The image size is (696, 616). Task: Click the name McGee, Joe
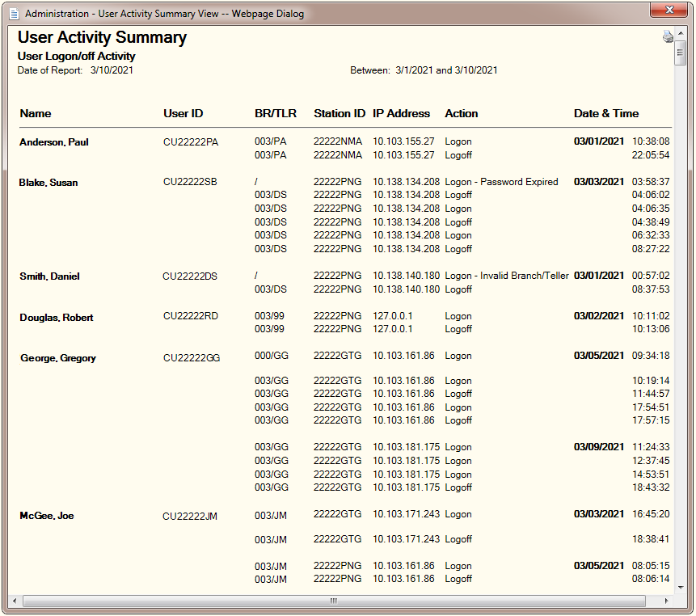tap(47, 516)
